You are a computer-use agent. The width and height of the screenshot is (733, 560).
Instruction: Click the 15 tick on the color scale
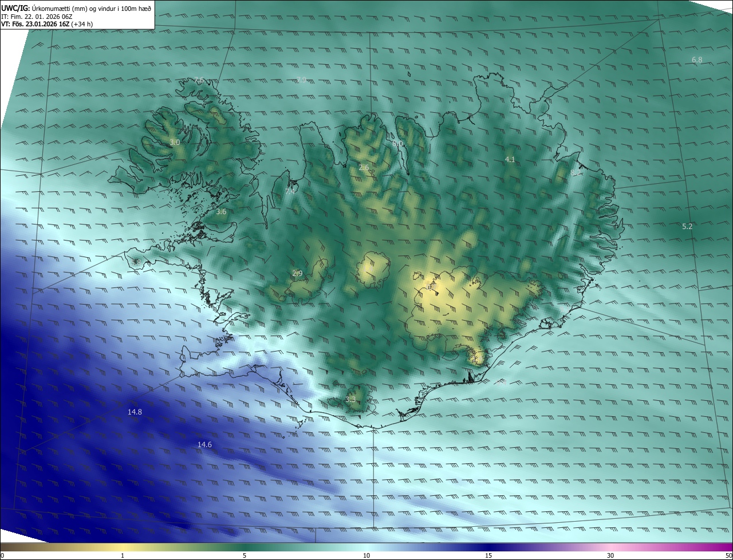click(488, 555)
